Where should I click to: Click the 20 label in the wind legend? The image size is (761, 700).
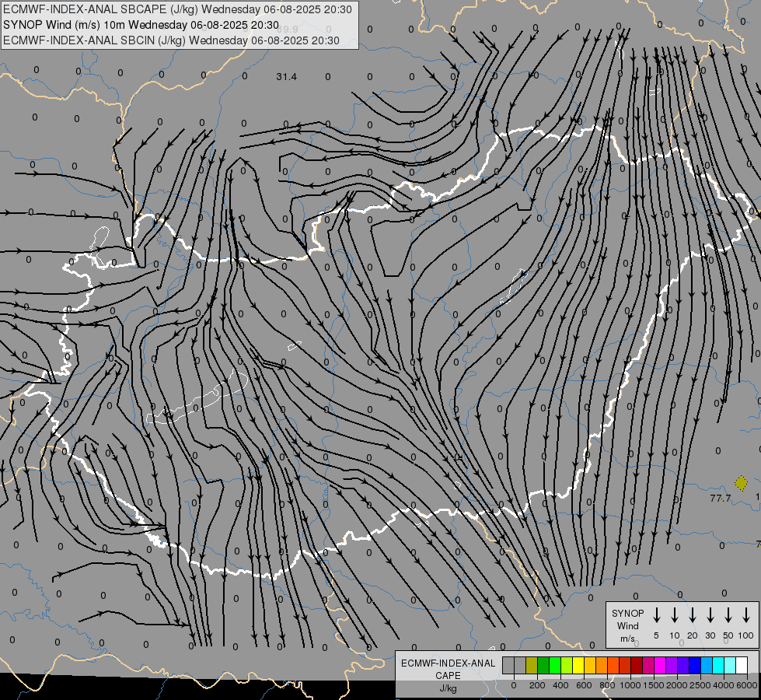tap(693, 635)
